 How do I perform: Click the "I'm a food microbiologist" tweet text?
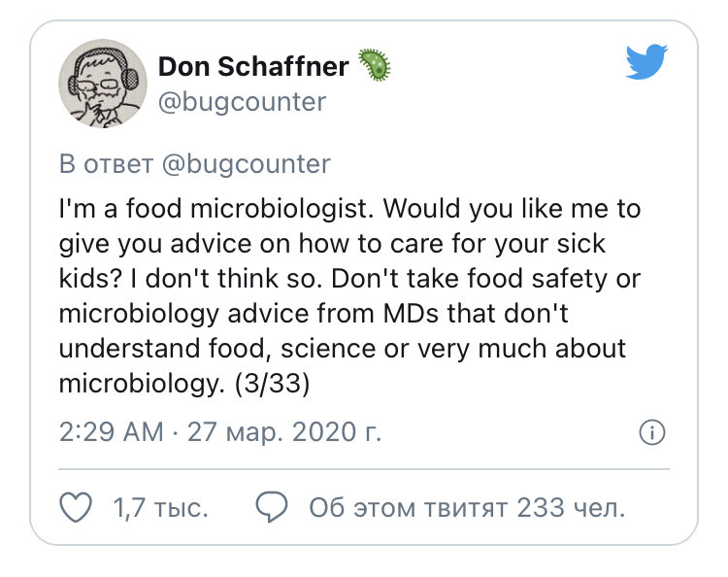[x=216, y=209]
